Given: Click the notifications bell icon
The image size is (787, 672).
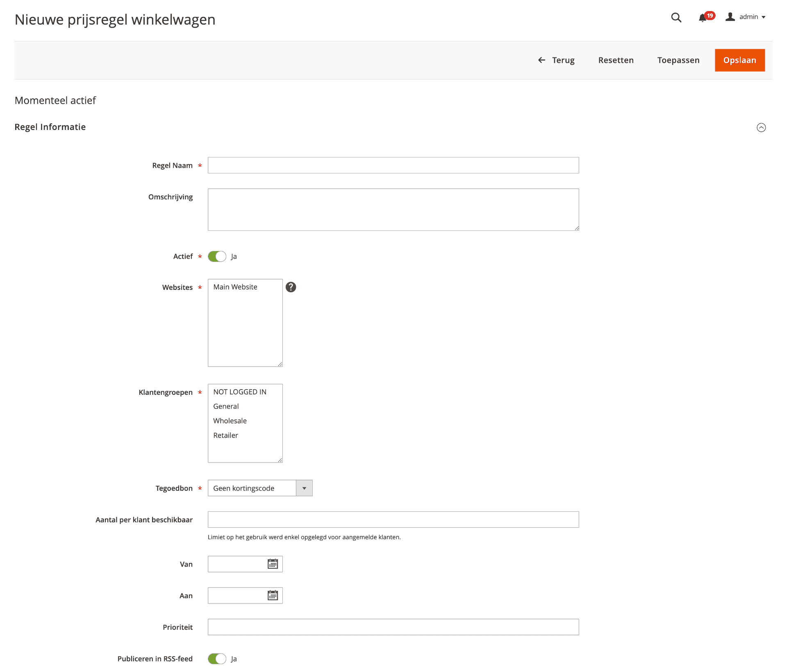Looking at the screenshot, I should point(704,17).
